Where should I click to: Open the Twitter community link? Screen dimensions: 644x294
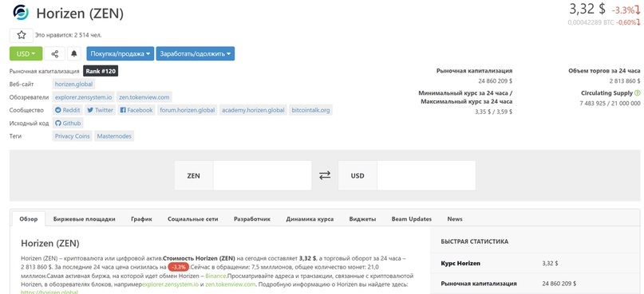[101, 110]
